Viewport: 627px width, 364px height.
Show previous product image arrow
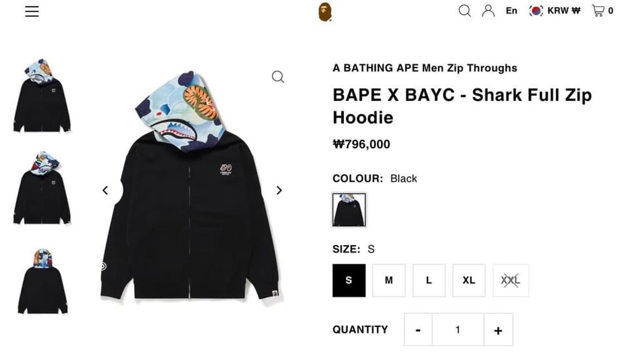pos(105,191)
